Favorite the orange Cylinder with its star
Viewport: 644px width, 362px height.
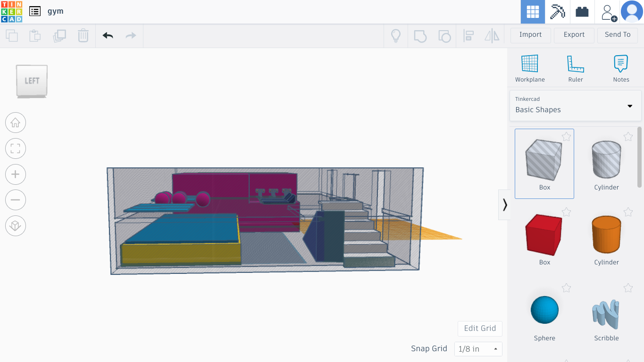click(628, 212)
